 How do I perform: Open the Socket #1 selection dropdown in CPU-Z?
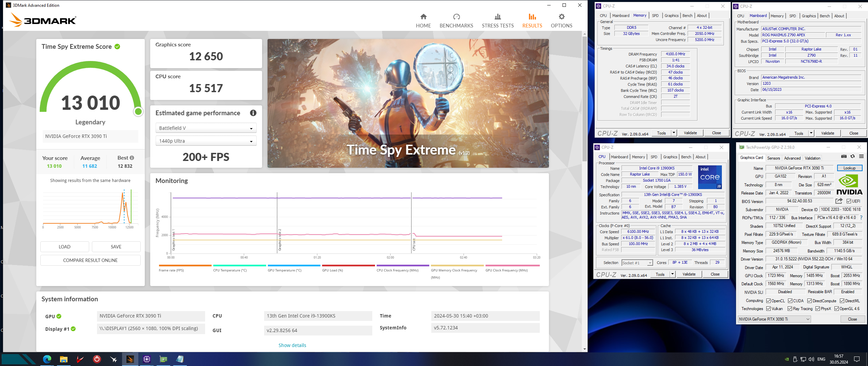point(637,263)
